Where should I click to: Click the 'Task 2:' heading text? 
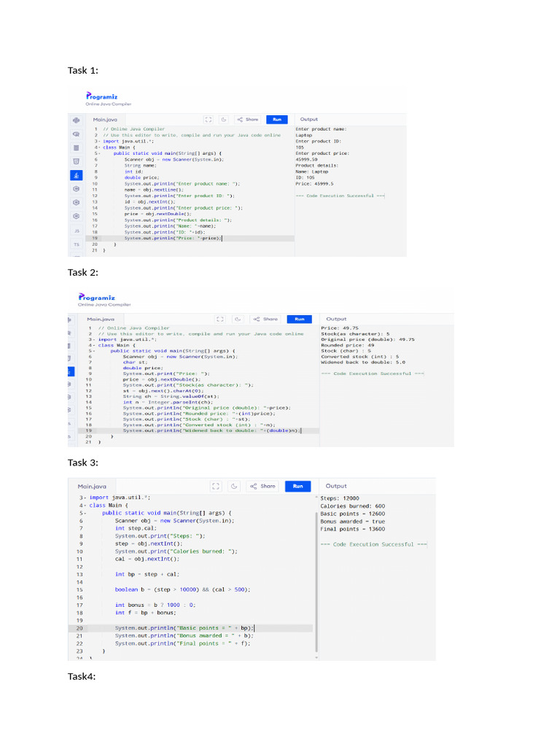click(83, 273)
